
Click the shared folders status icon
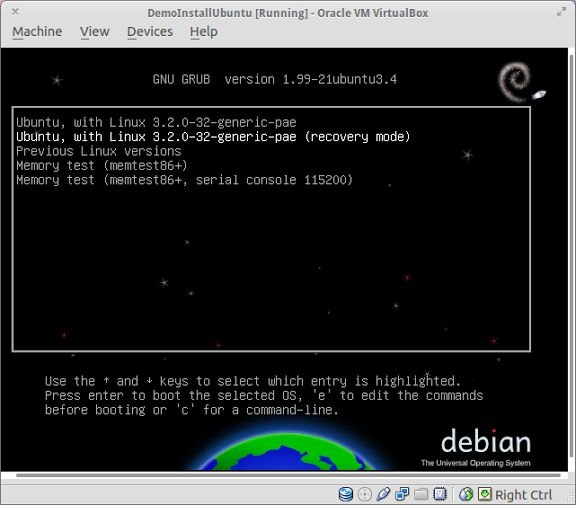pos(421,494)
